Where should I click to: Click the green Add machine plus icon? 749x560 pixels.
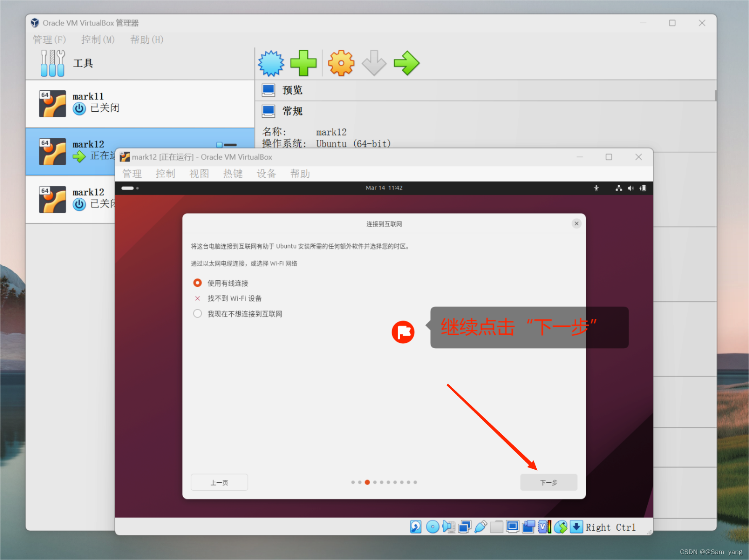303,63
